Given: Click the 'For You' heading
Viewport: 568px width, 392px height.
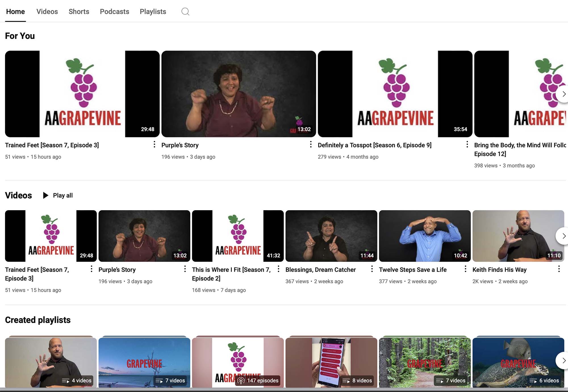Looking at the screenshot, I should (20, 36).
